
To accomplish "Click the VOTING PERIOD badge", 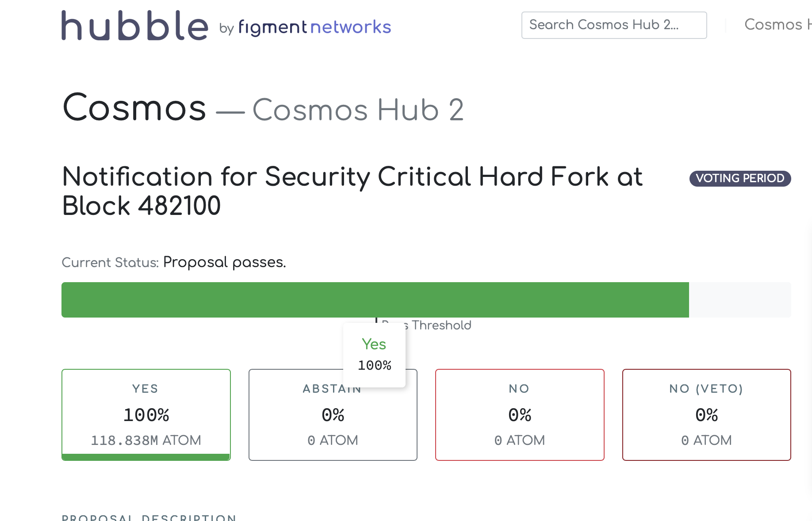I will click(x=740, y=178).
